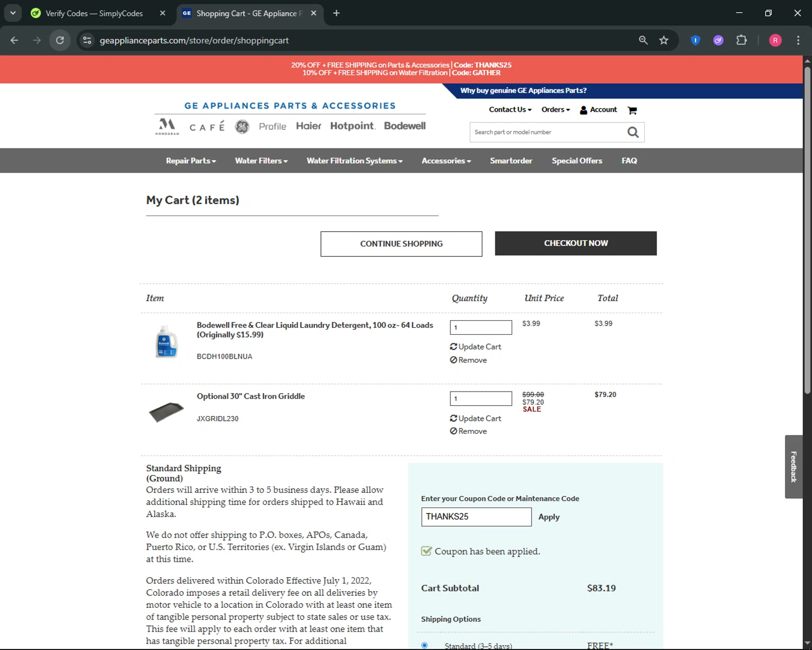The width and height of the screenshot is (812, 650).
Task: Open a new browser tab with plus icon
Action: tap(336, 13)
